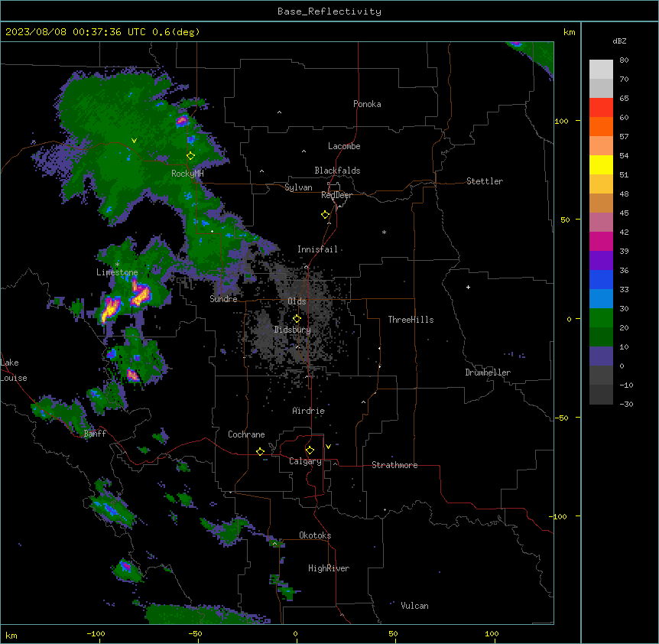The height and width of the screenshot is (644, 659).
Task: Select the Sundre label
Action: tap(223, 299)
